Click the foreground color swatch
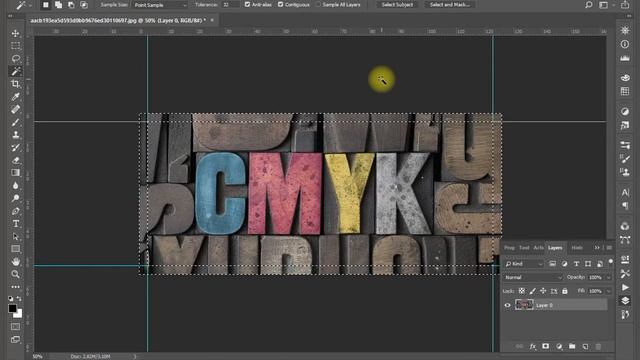Viewport: 640px width, 360px height. (13, 309)
